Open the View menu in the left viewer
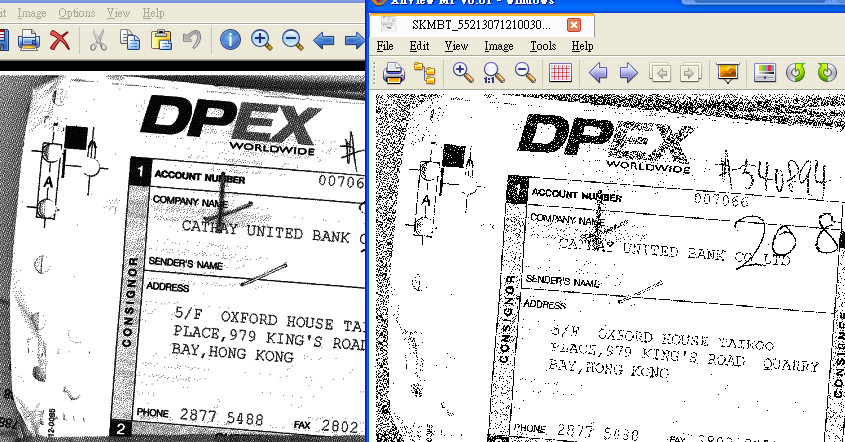This screenshot has height=442, width=845. pyautogui.click(x=118, y=13)
